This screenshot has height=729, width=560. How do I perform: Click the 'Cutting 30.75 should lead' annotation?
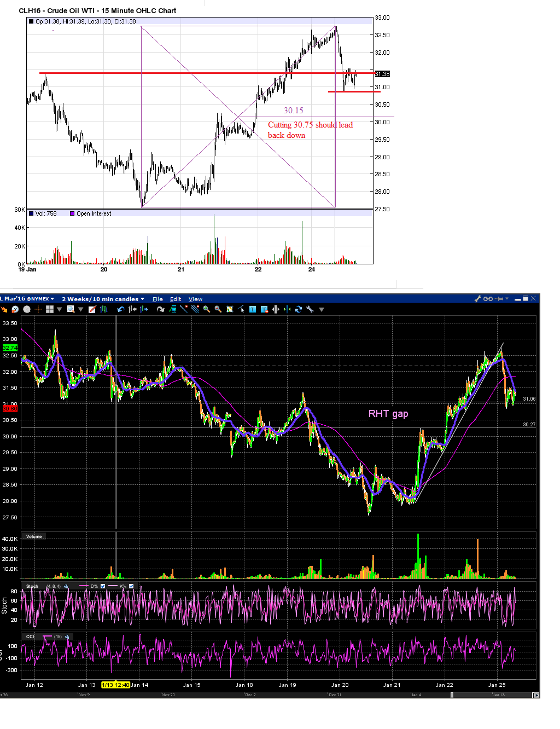(x=310, y=125)
